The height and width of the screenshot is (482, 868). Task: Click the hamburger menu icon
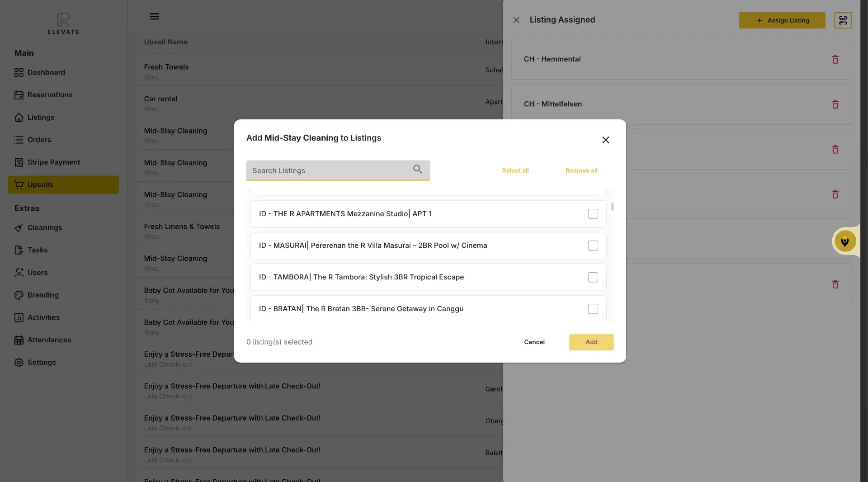click(x=154, y=16)
